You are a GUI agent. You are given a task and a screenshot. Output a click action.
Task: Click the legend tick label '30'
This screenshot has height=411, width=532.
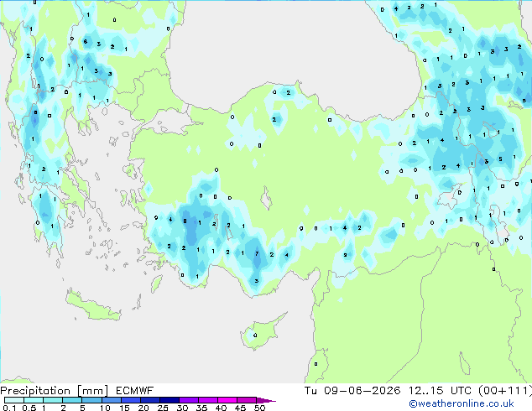point(182,408)
